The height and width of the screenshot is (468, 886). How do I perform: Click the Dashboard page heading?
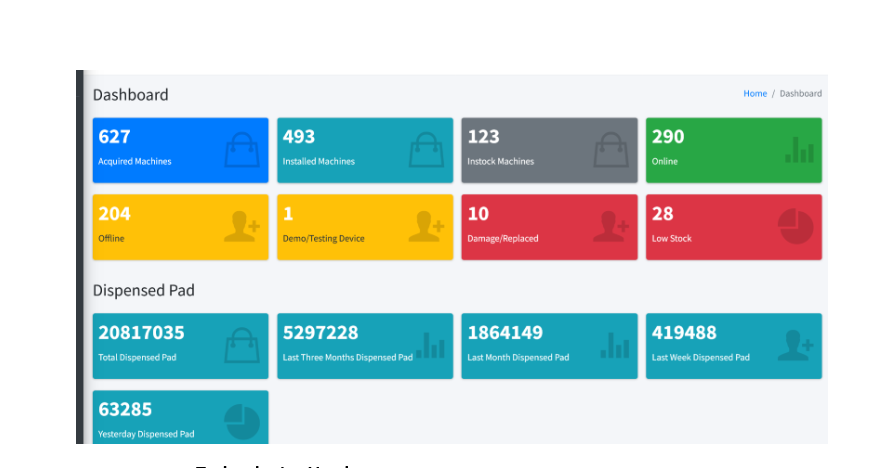(131, 94)
